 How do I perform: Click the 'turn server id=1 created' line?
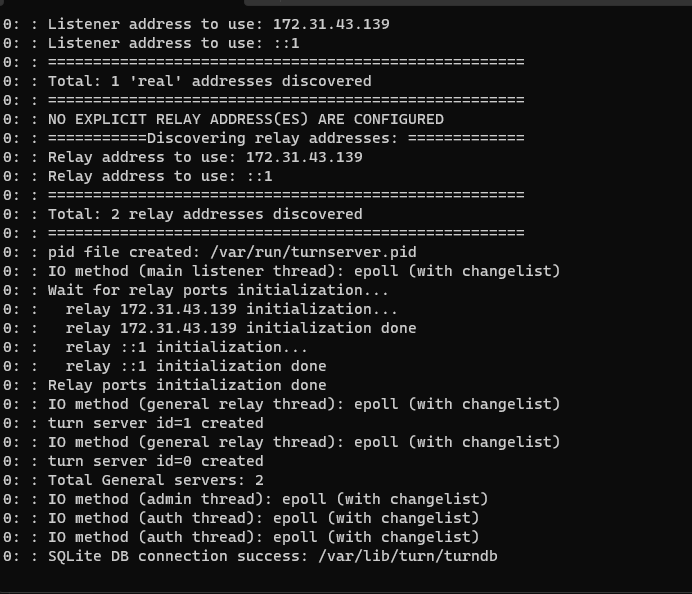click(155, 423)
